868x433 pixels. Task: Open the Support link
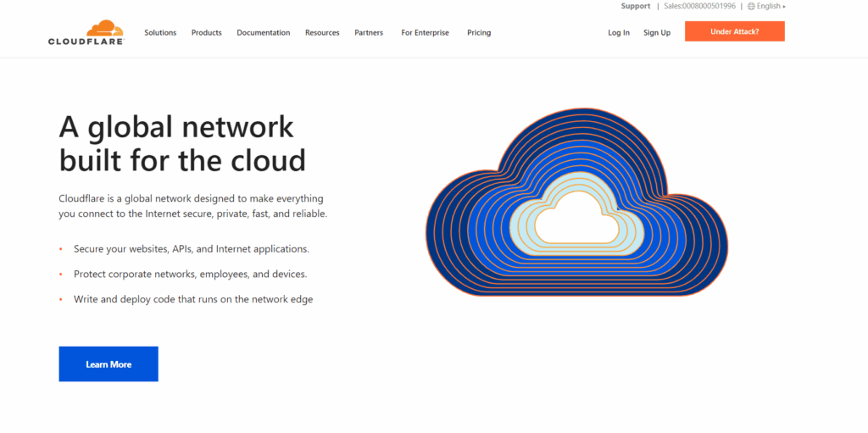pyautogui.click(x=636, y=6)
